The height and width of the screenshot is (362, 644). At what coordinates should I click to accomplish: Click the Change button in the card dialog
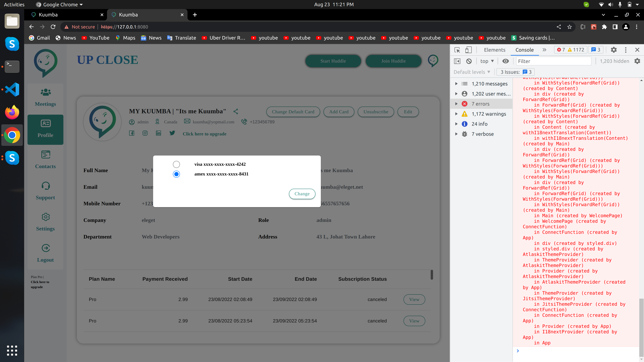coord(302,194)
